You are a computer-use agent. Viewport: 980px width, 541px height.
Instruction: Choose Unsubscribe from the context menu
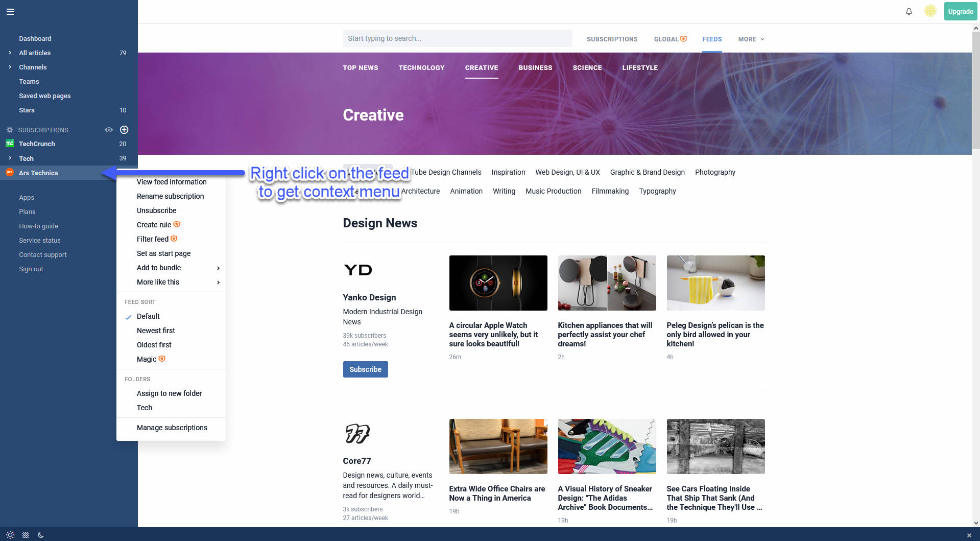coord(156,210)
